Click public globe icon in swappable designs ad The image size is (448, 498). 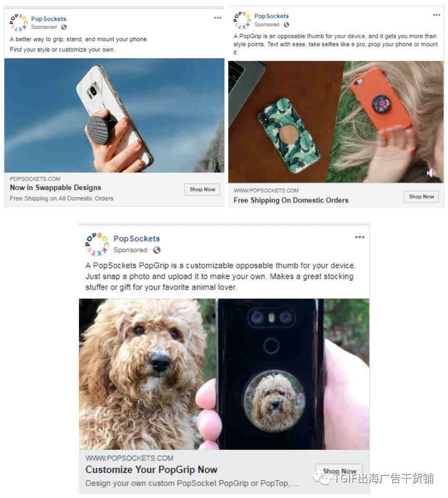coord(64,27)
